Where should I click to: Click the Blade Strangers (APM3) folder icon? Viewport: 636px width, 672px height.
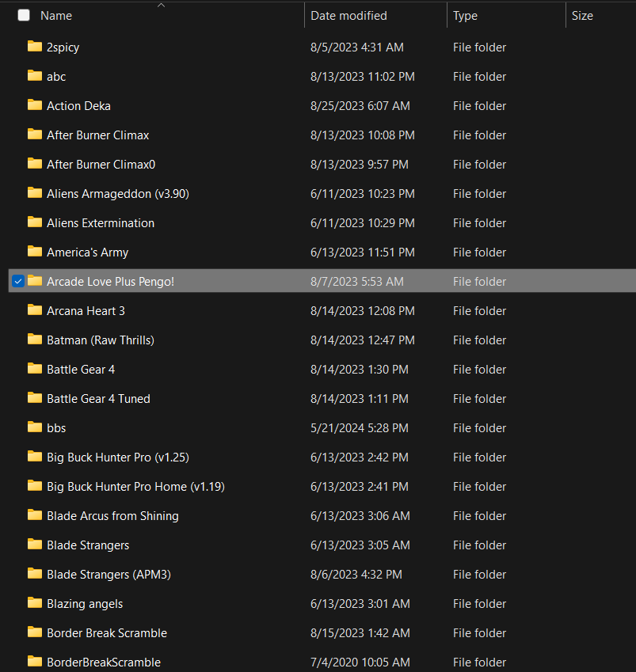35,573
